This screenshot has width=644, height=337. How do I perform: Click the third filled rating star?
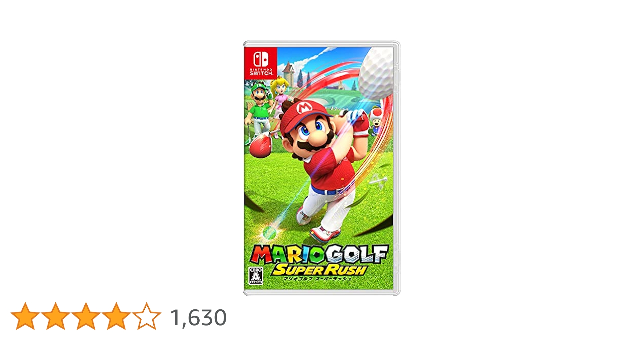[x=86, y=316]
